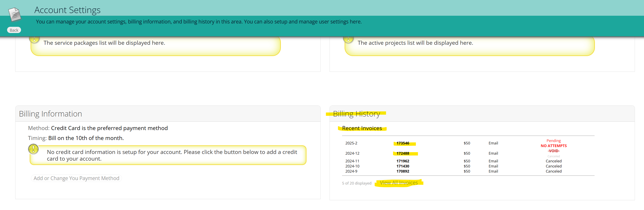Open Add or Change You Payment Method
The image size is (644, 210).
click(76, 178)
